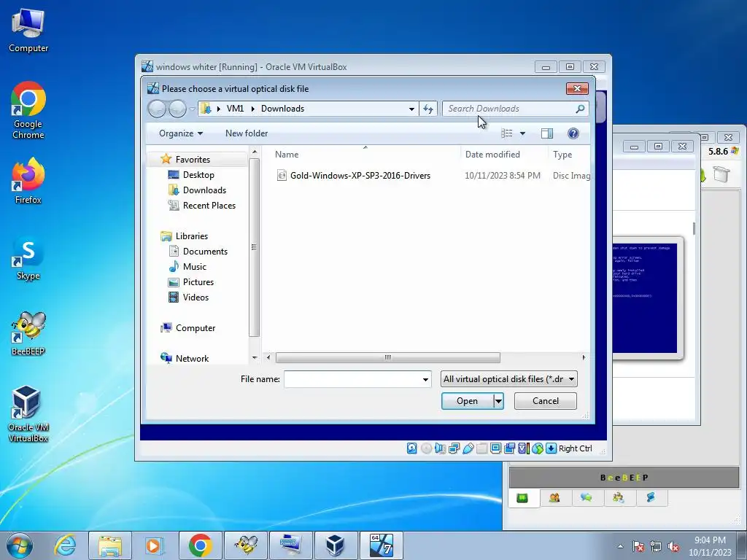Expand the recent pages arrow next to Forward
This screenshot has height=560, width=747.
[x=193, y=109]
